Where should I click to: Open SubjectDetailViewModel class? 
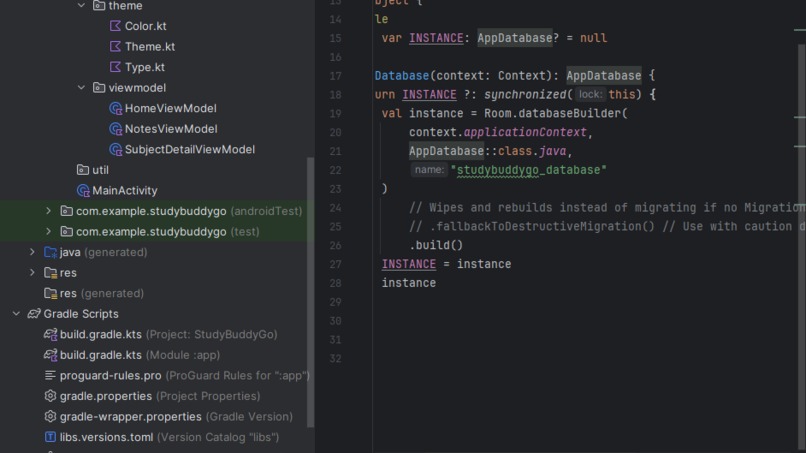click(190, 149)
